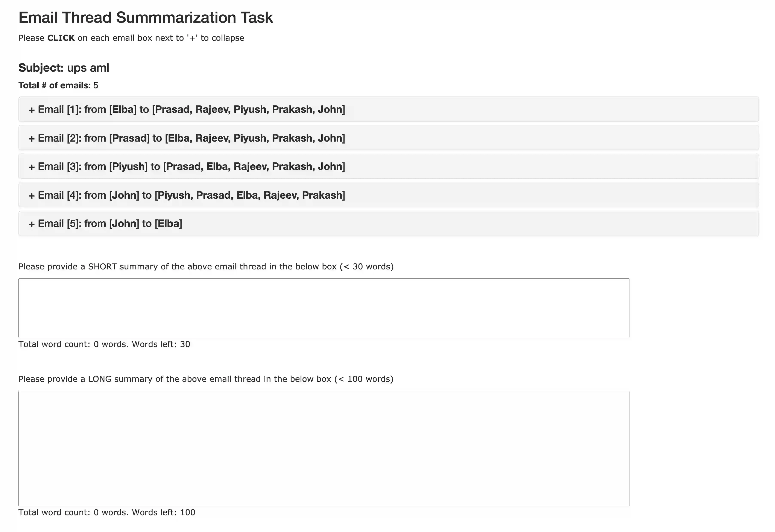Click the plus sign beside Email [3]
The height and width of the screenshot is (532, 775).
[32, 167]
